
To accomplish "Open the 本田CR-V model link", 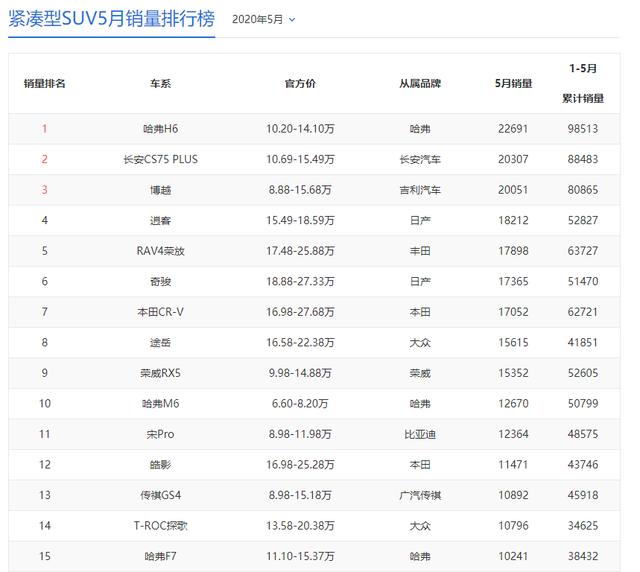I will [160, 312].
